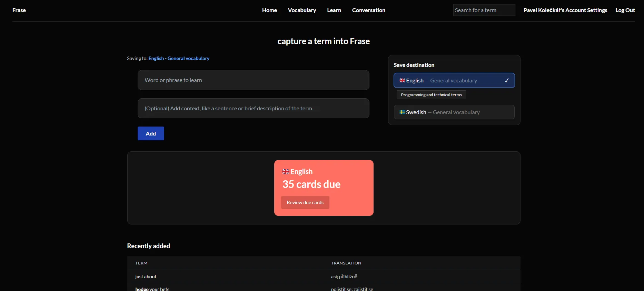
Task: Select English — General vocabulary destination
Action: 454,80
